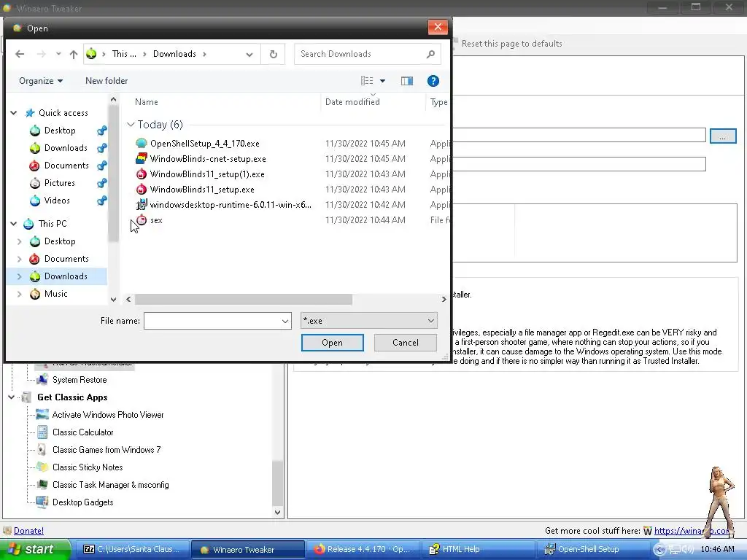Viewport: 747px width, 560px height.
Task: Click the browse (...) button in Winaero Tweaker
Action: click(723, 136)
